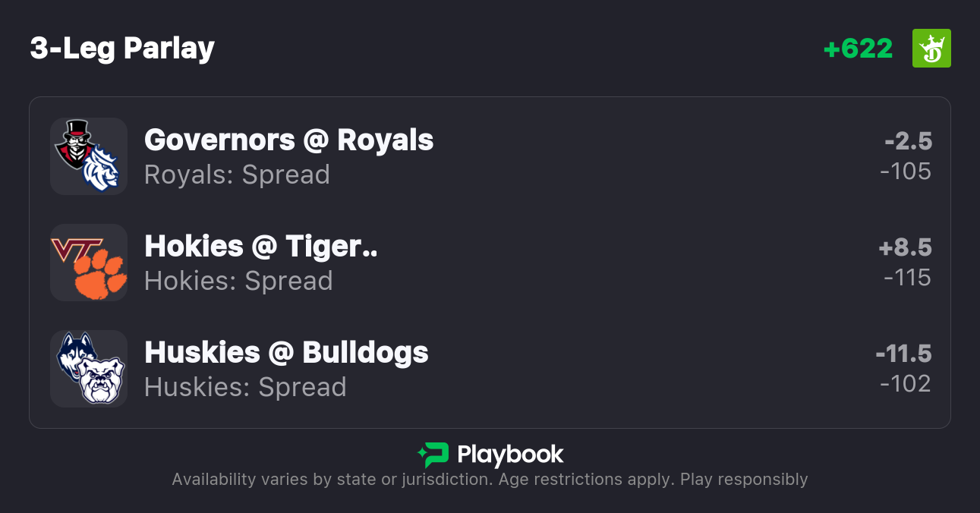Select the Royals -2.5 spread value
The height and width of the screenshot is (513, 980).
908,141
